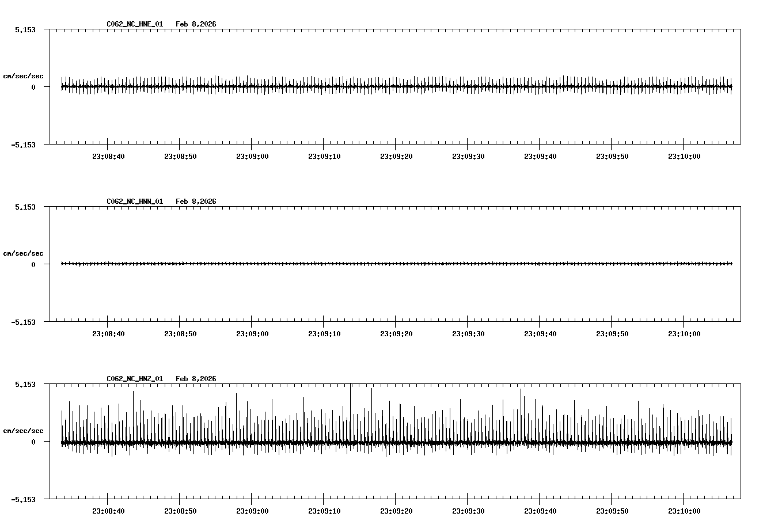
Task: Click the 23:09:50 label under the HNN plot
Action: [x=612, y=333]
